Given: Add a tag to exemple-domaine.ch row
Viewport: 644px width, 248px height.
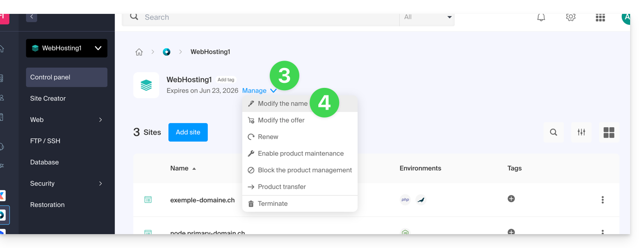Looking at the screenshot, I should (x=511, y=198).
